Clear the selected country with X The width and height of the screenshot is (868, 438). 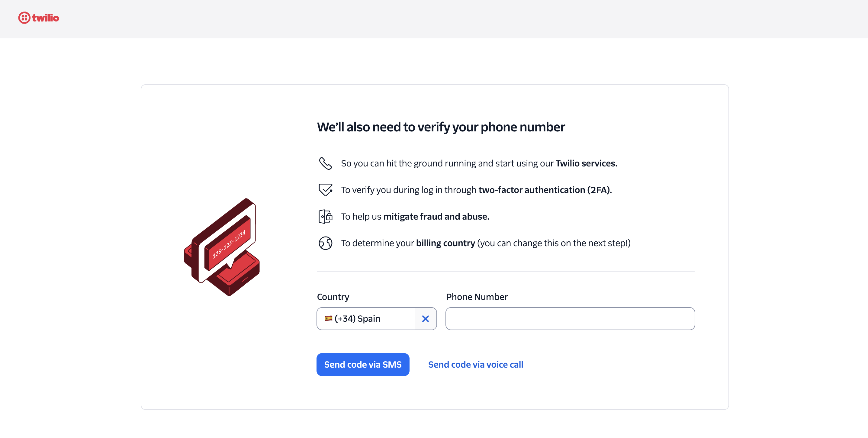tap(425, 318)
